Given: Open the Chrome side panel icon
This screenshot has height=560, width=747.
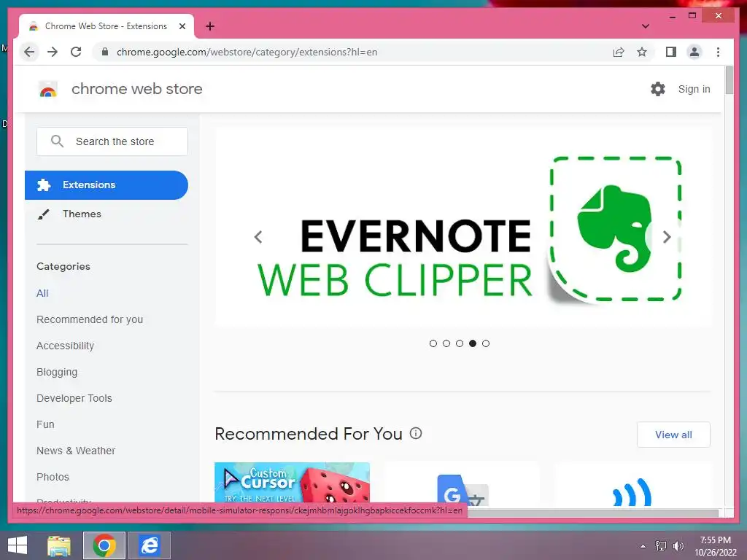Looking at the screenshot, I should click(671, 52).
